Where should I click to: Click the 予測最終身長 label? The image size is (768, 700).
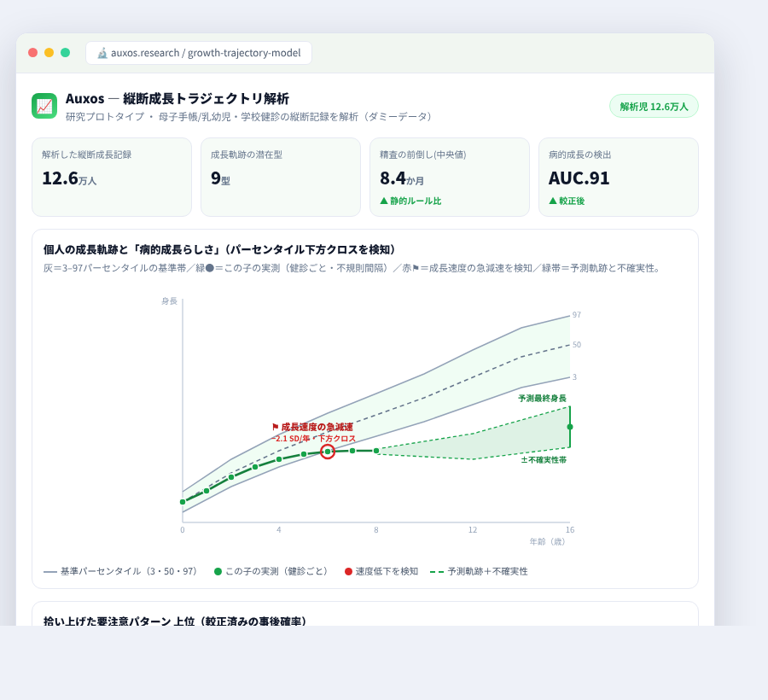pyautogui.click(x=542, y=399)
